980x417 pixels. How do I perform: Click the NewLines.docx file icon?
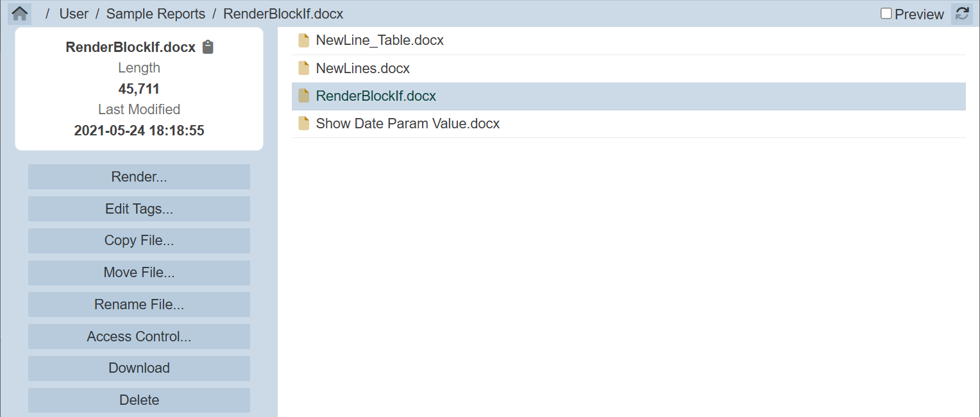304,69
